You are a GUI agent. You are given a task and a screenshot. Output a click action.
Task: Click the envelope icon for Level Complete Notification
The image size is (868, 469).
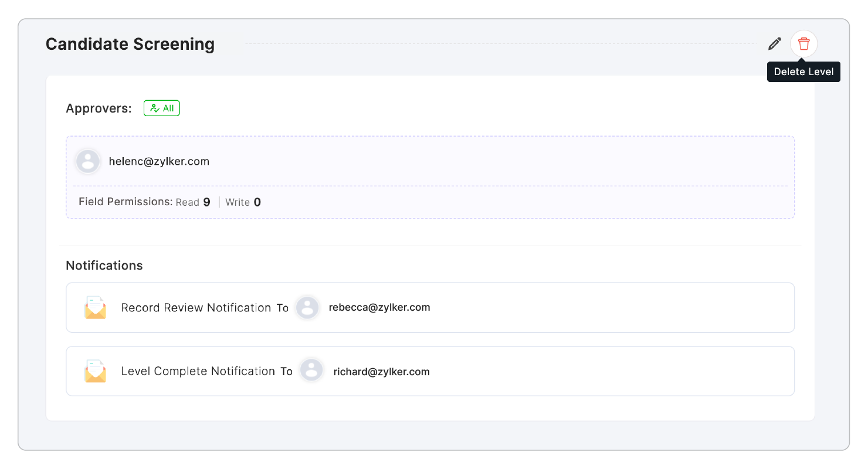[x=95, y=371]
